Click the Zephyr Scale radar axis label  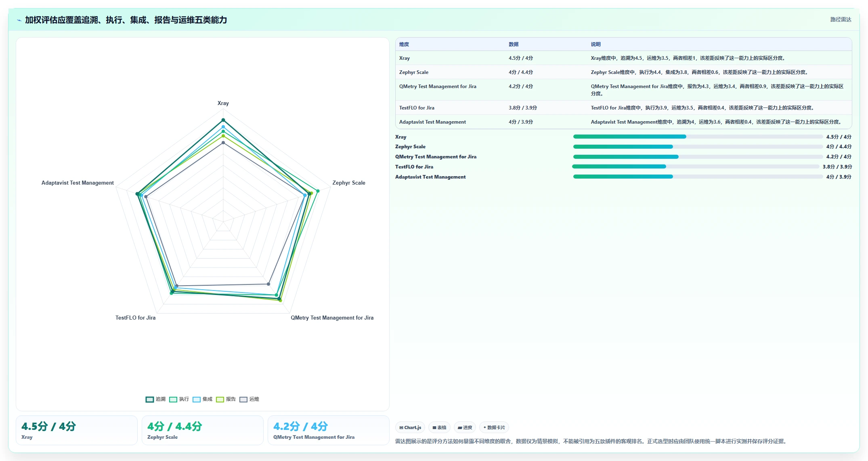pyautogui.click(x=349, y=183)
